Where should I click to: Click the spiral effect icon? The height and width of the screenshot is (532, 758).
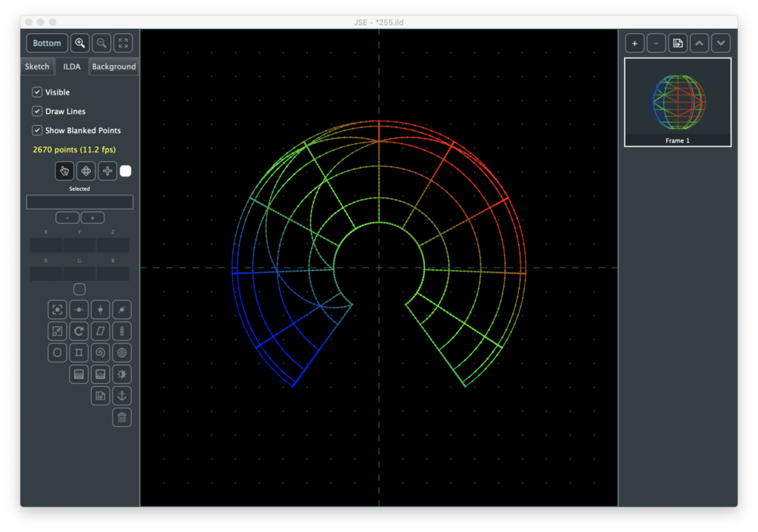[x=101, y=352]
